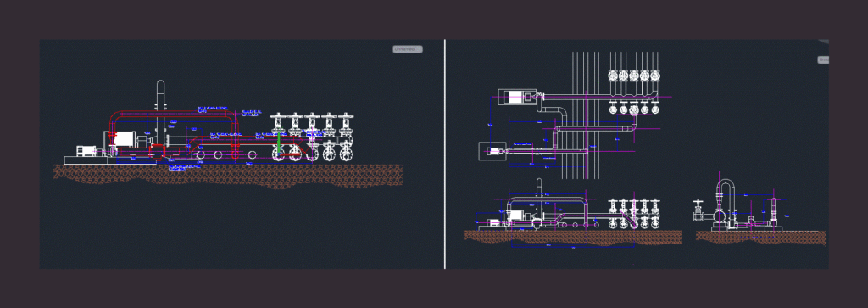The width and height of the screenshot is (868, 308).
Task: Select the vertical divider between the two viewports
Action: click(445, 154)
